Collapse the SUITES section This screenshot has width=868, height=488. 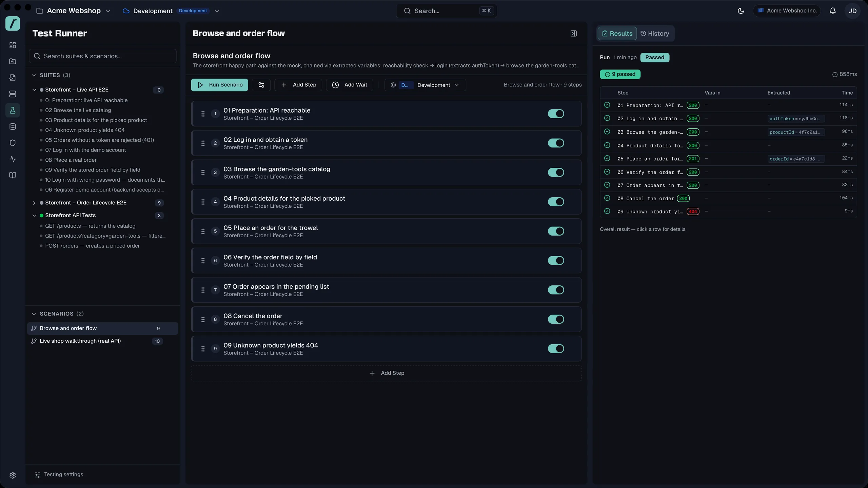pos(34,75)
